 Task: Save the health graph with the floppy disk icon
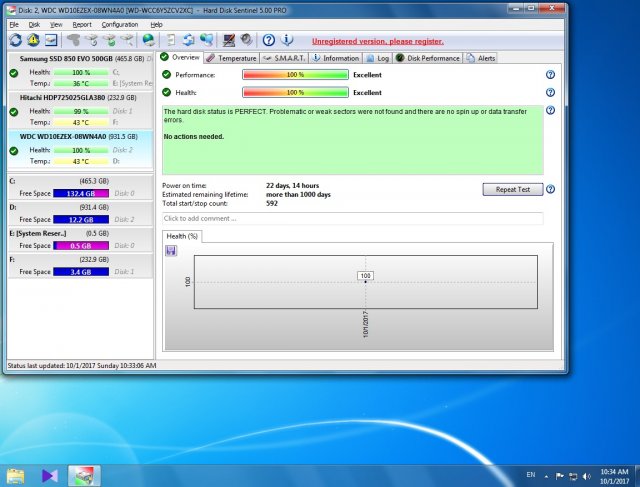coord(171,250)
